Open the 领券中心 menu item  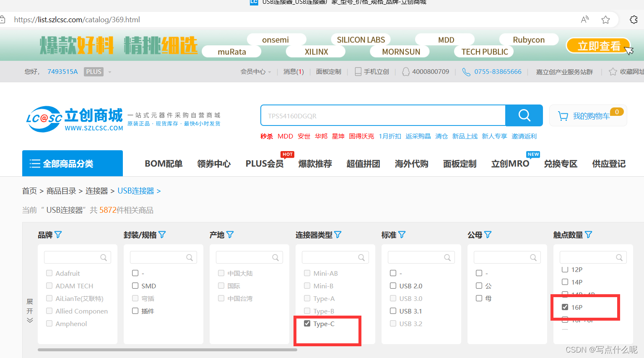pyautogui.click(x=214, y=164)
